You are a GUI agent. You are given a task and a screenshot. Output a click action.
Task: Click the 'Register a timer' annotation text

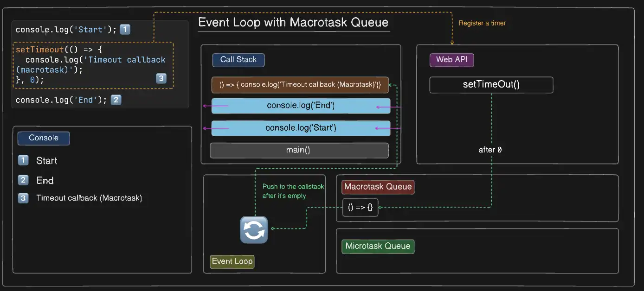click(x=482, y=23)
